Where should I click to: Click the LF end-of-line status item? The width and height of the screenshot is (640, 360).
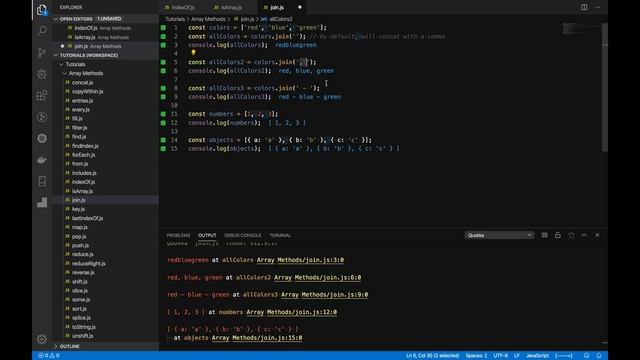(516, 356)
